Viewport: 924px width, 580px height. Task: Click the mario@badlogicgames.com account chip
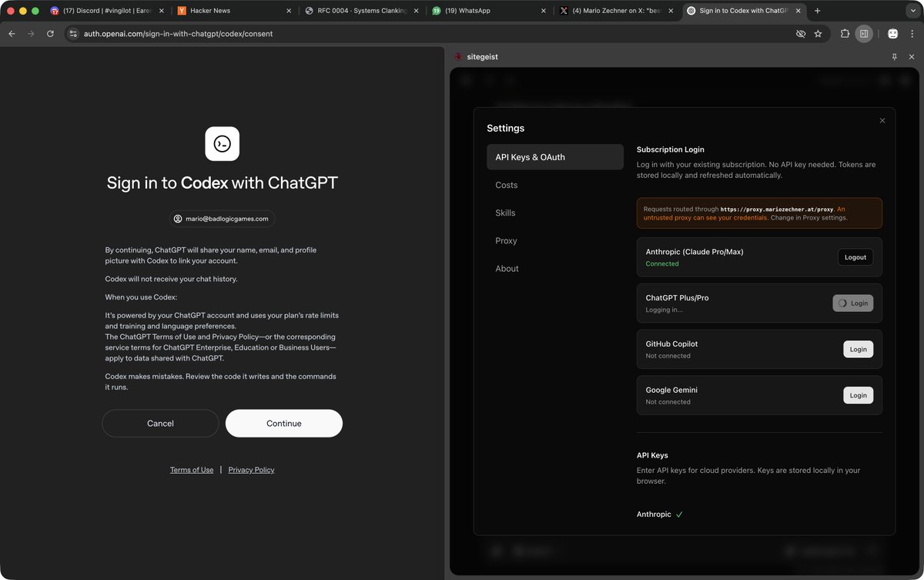[x=222, y=219]
